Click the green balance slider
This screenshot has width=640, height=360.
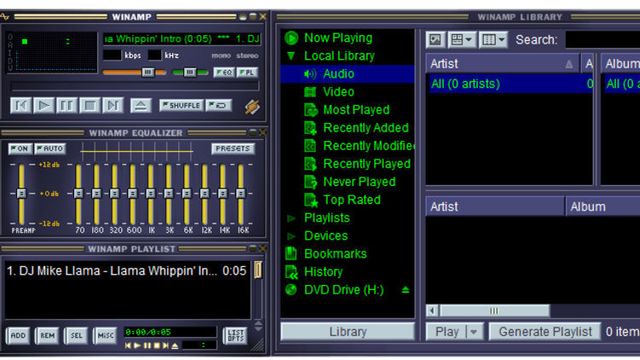[190, 73]
